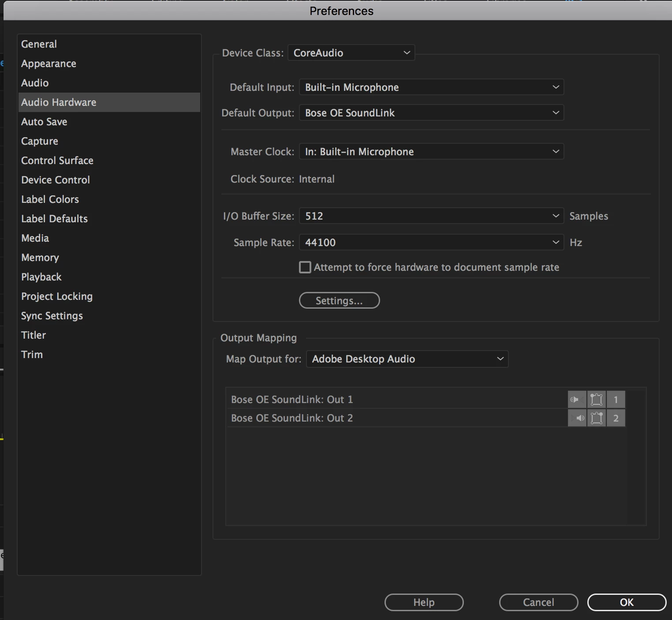Open Capture preferences
The image size is (672, 620).
click(109, 141)
